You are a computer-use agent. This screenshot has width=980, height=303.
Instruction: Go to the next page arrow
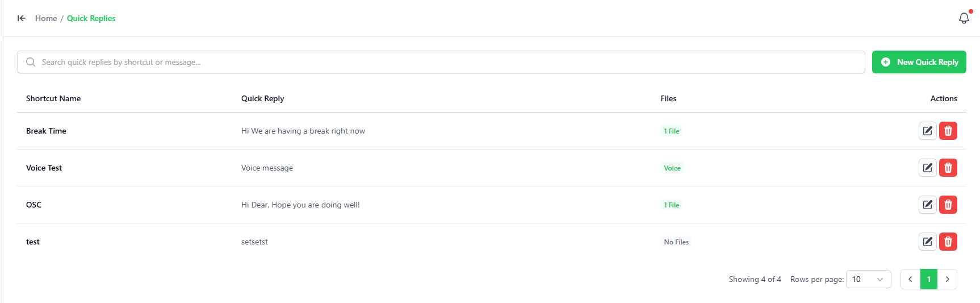coord(947,279)
